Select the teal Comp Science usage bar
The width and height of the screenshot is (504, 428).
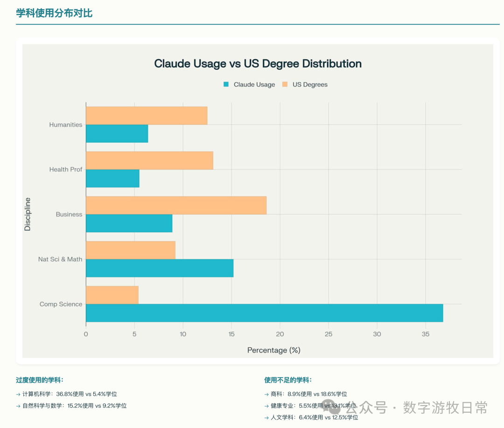pyautogui.click(x=264, y=313)
